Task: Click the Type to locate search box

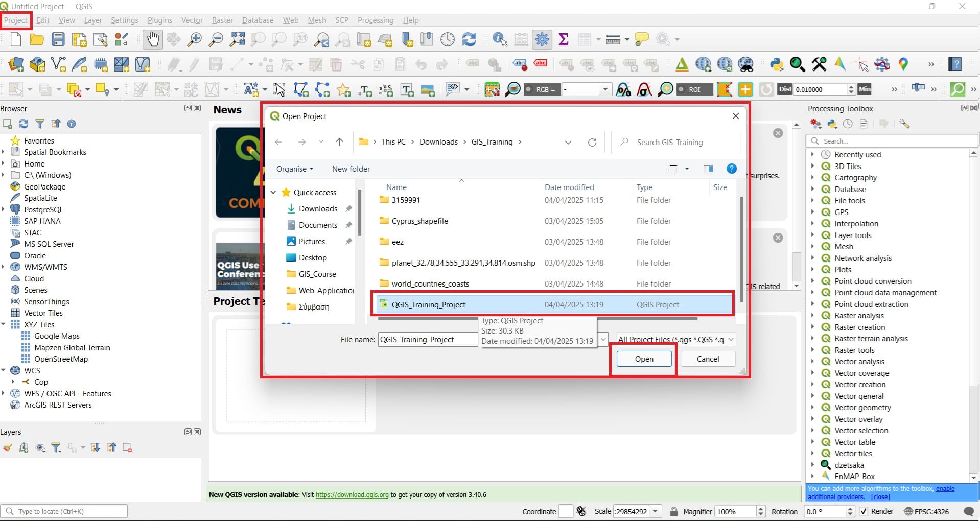Action: pyautogui.click(x=64, y=511)
